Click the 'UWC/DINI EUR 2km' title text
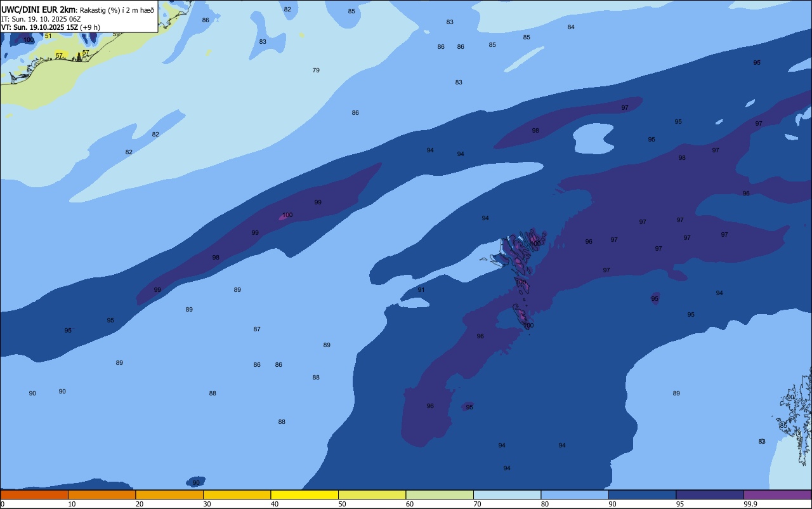 [39, 9]
